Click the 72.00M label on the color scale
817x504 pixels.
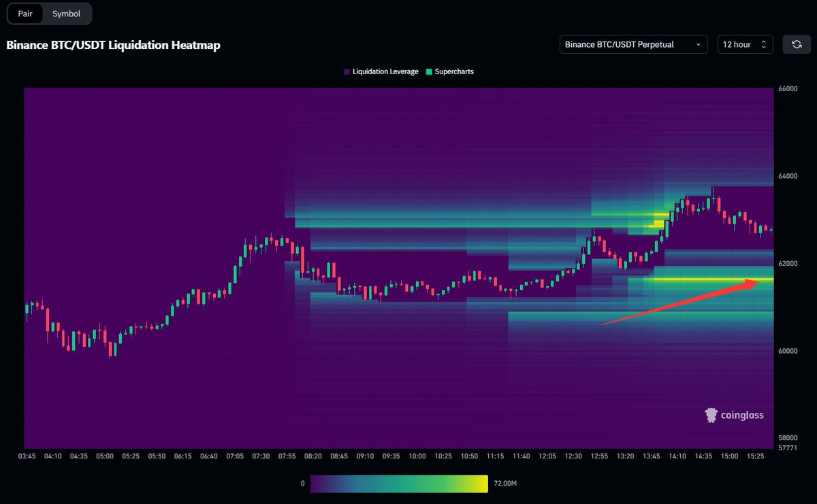[x=506, y=483]
